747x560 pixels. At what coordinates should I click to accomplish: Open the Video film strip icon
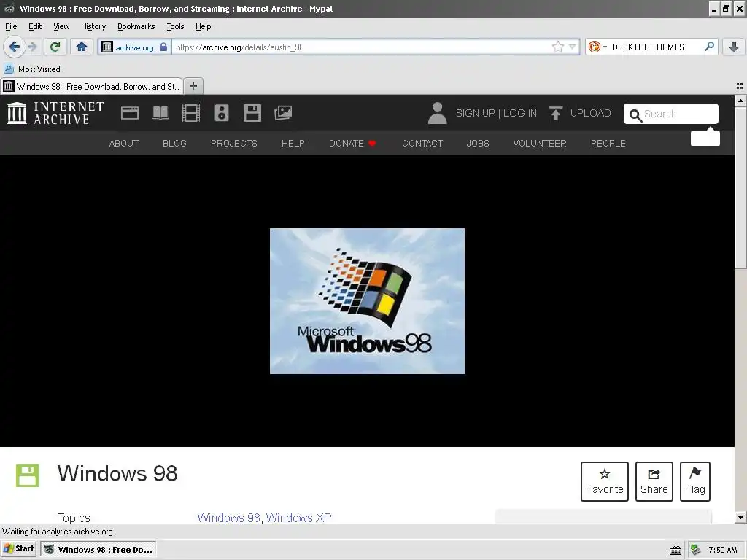pyautogui.click(x=191, y=113)
